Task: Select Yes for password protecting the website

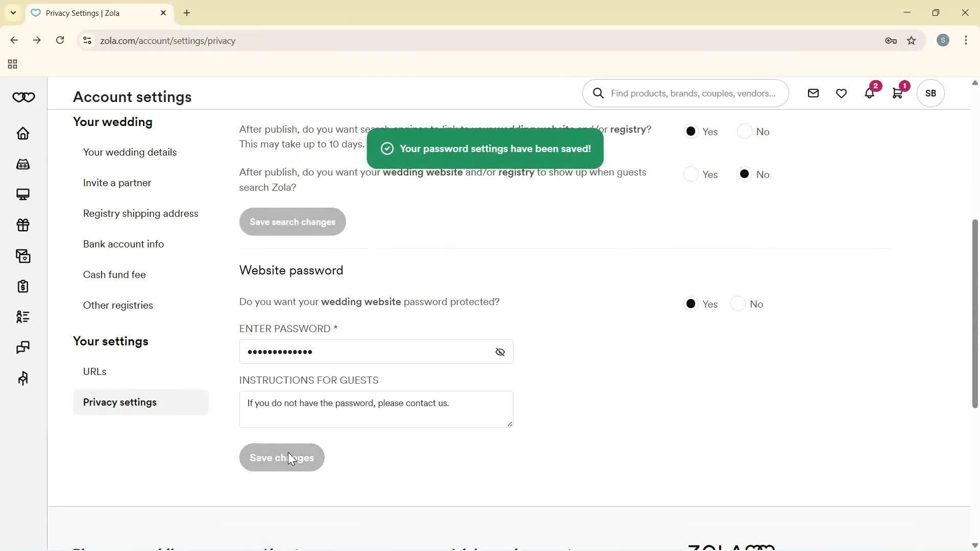Action: (x=691, y=304)
